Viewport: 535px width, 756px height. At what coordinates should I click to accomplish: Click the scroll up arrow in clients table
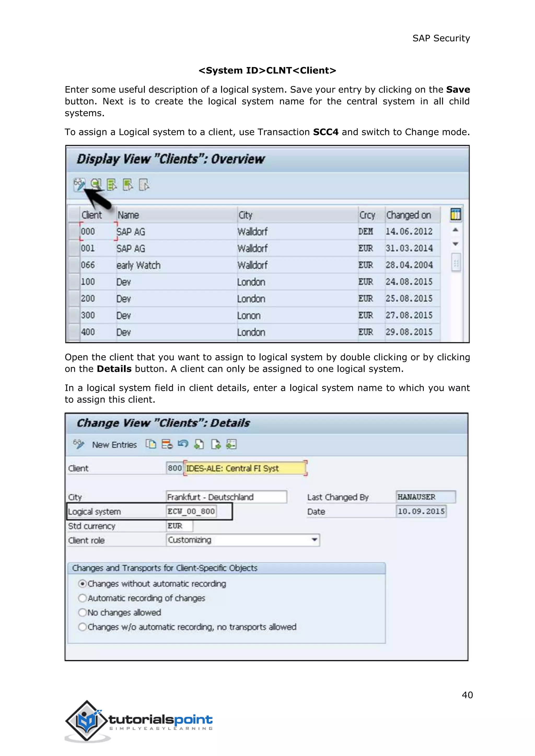click(x=455, y=230)
